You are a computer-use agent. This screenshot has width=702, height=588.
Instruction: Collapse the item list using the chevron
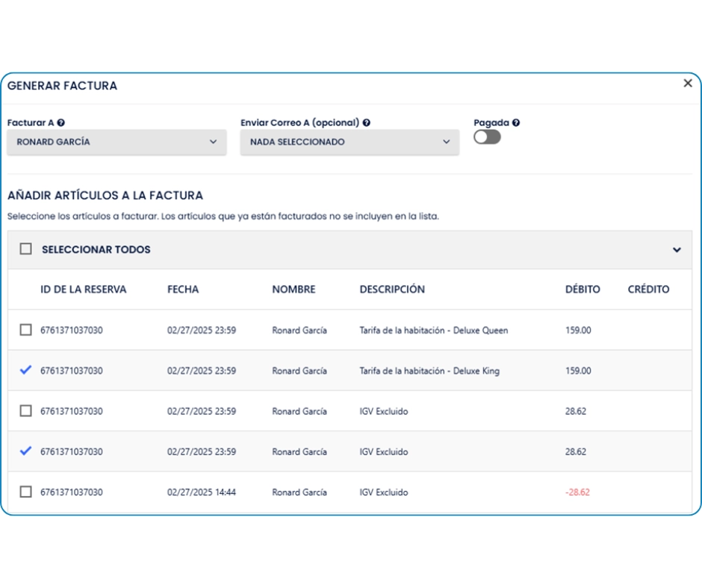(677, 250)
